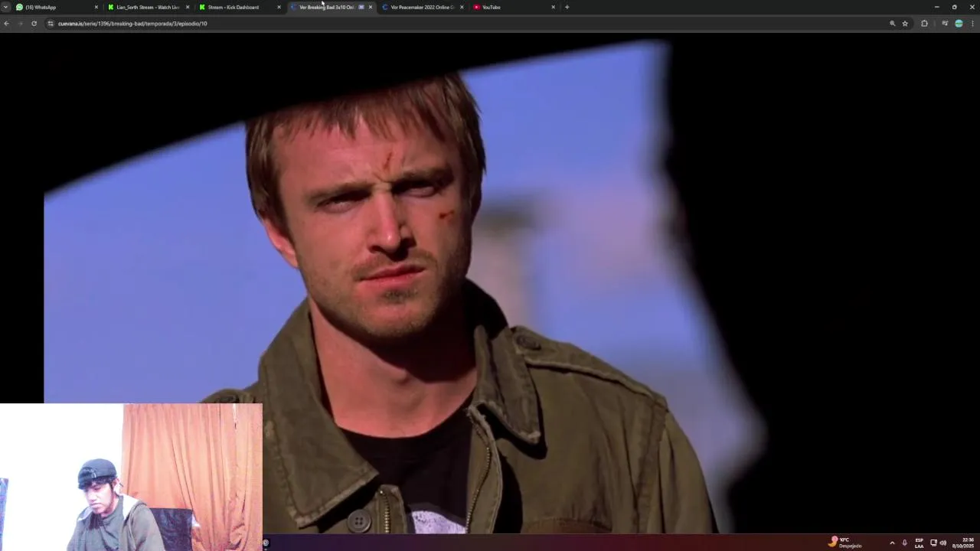View site information icon in address bar
Viewport: 980px width, 551px height.
coord(51,24)
